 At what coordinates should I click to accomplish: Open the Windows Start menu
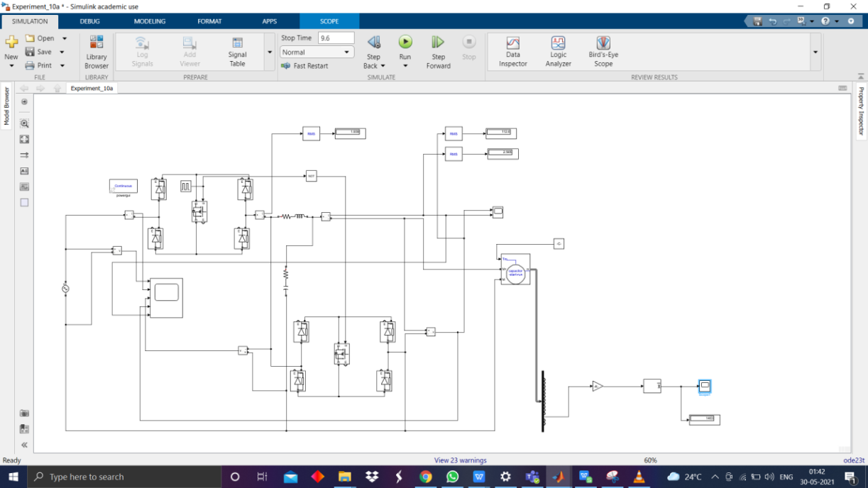click(13, 477)
